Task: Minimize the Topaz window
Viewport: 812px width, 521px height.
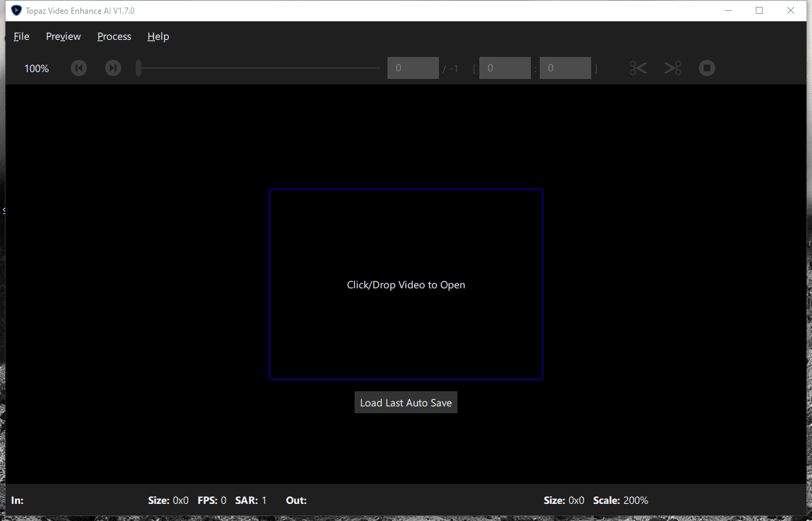Action: click(x=728, y=10)
